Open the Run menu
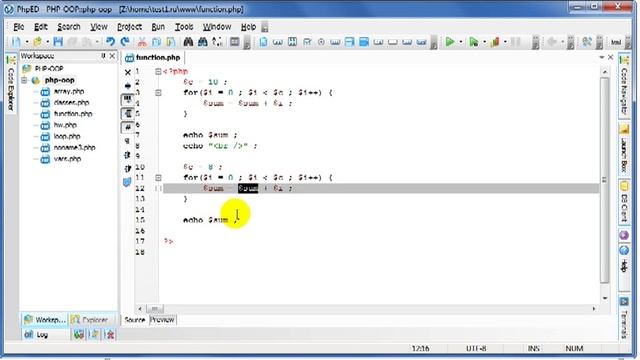 point(158,27)
